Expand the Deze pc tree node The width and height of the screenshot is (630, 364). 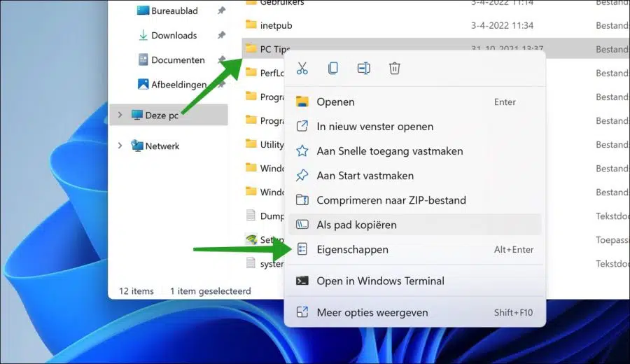point(120,115)
